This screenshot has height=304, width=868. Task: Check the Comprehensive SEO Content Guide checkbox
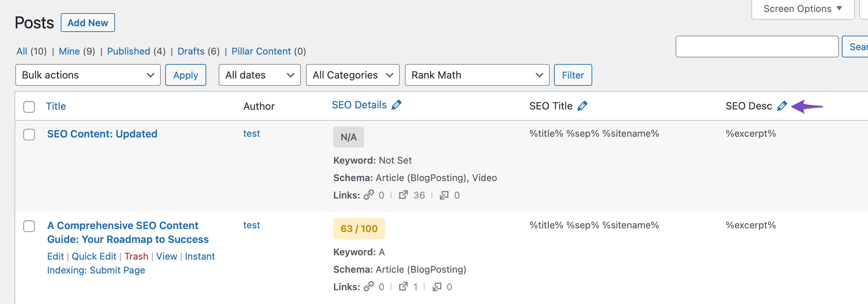coord(29,226)
